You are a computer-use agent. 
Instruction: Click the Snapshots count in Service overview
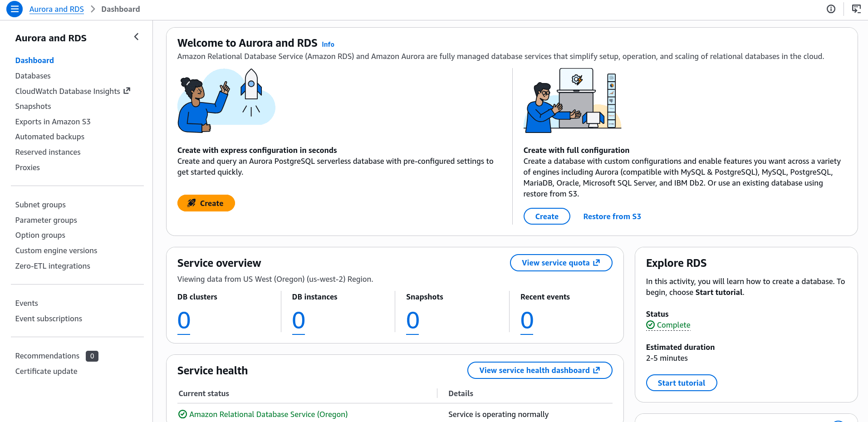pyautogui.click(x=412, y=321)
